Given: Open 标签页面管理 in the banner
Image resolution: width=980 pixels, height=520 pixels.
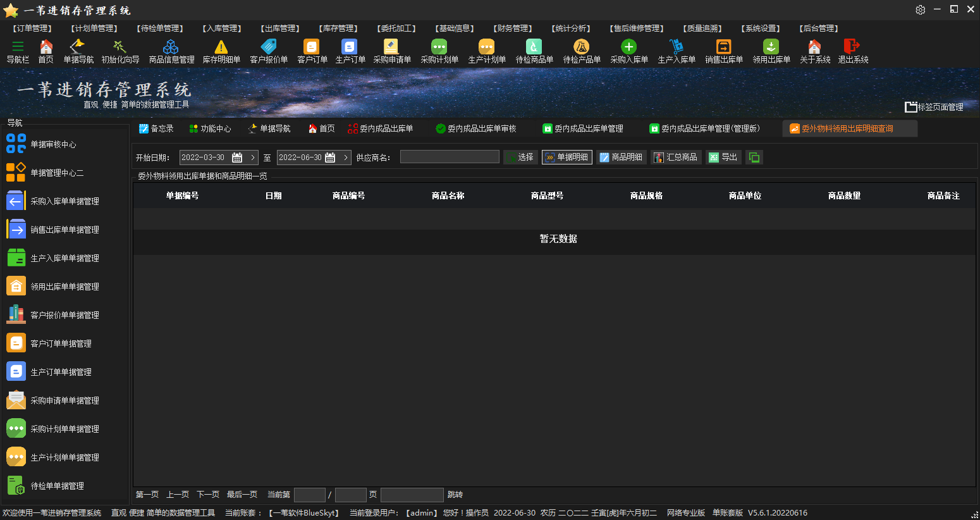Looking at the screenshot, I should point(934,107).
